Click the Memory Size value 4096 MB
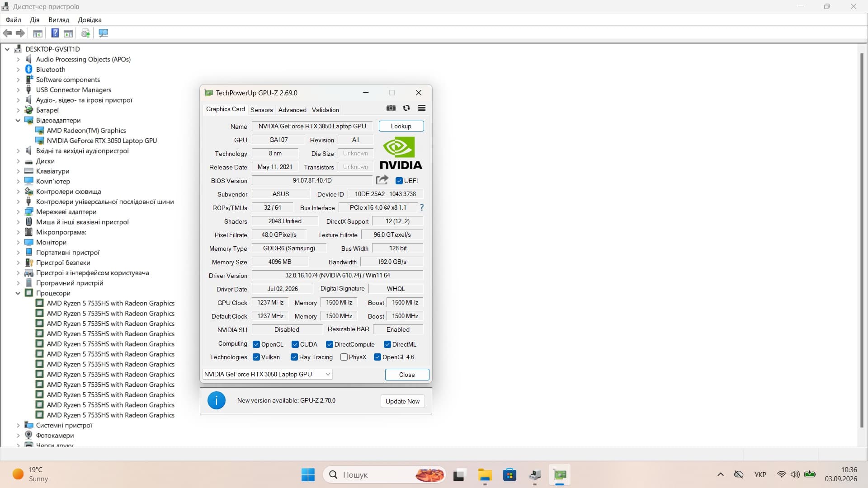Image resolution: width=868 pixels, height=488 pixels. [x=280, y=262]
